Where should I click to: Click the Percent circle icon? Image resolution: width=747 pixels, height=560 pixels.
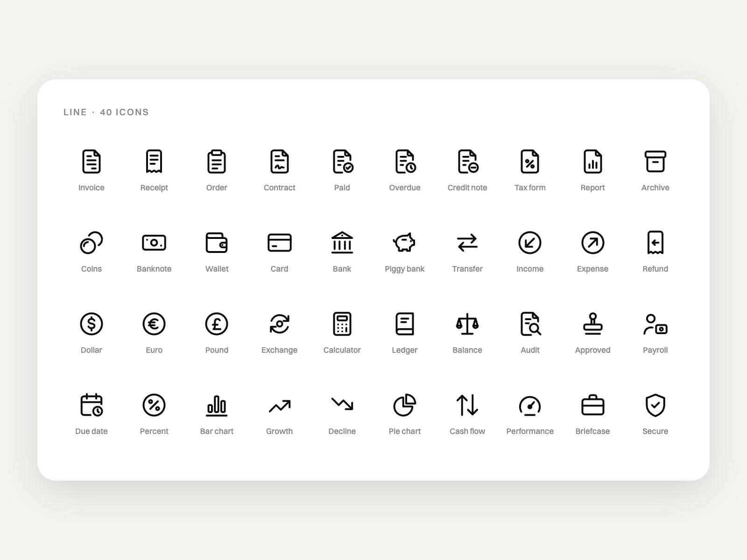pyautogui.click(x=154, y=405)
